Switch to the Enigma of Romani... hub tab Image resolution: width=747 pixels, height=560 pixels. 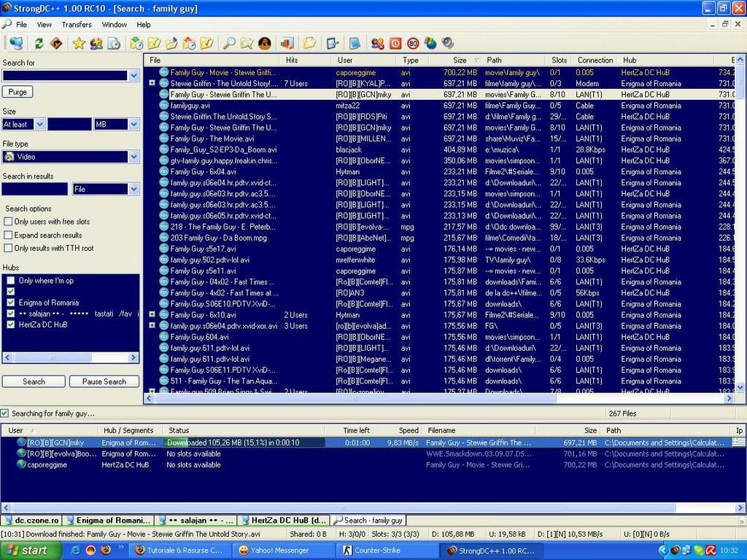[x=109, y=521]
